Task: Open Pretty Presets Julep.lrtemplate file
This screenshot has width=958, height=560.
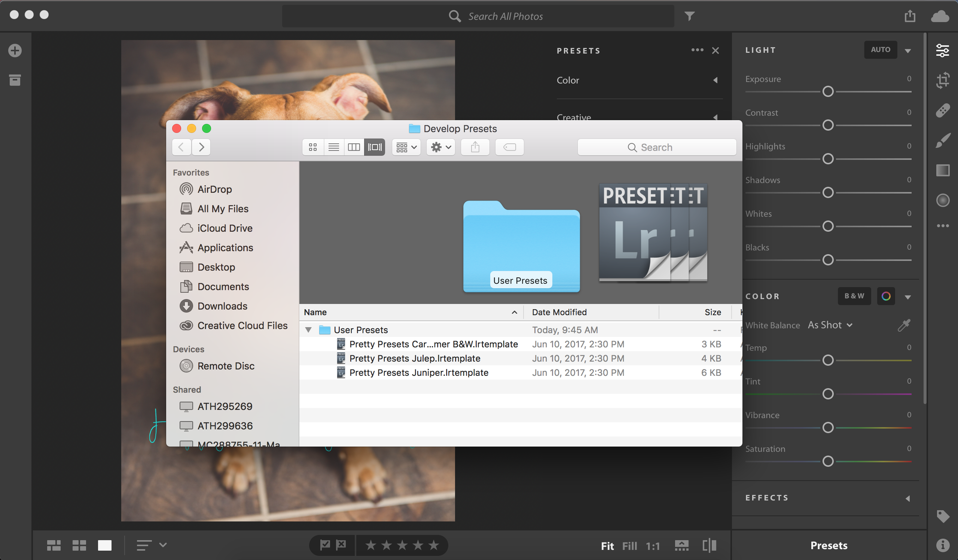Action: [x=414, y=358]
